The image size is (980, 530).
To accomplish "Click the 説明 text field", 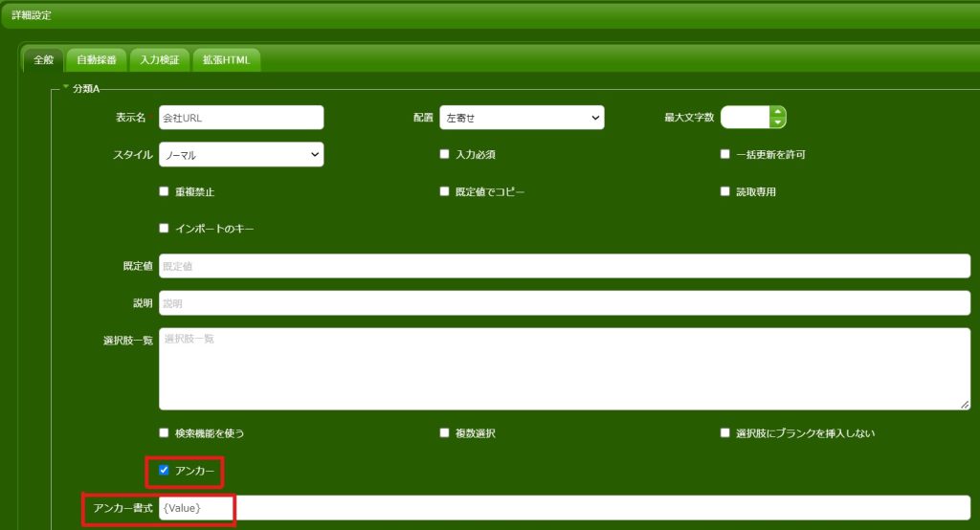I will [x=565, y=303].
